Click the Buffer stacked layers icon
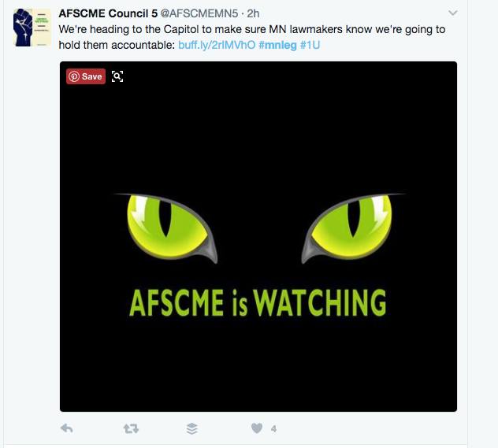Image resolution: width=498 pixels, height=448 pixels. [x=192, y=428]
